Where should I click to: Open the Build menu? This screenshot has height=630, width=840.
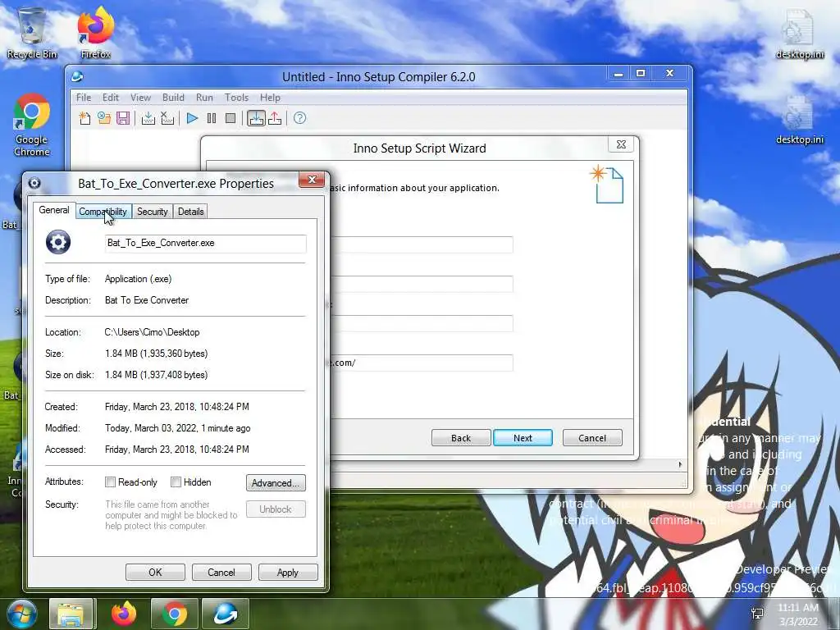173,98
